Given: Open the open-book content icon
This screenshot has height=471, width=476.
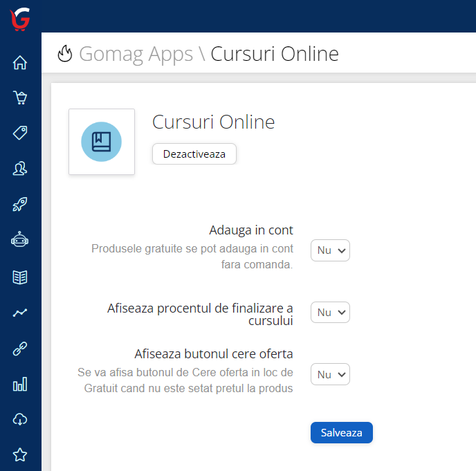Looking at the screenshot, I should (x=20, y=277).
